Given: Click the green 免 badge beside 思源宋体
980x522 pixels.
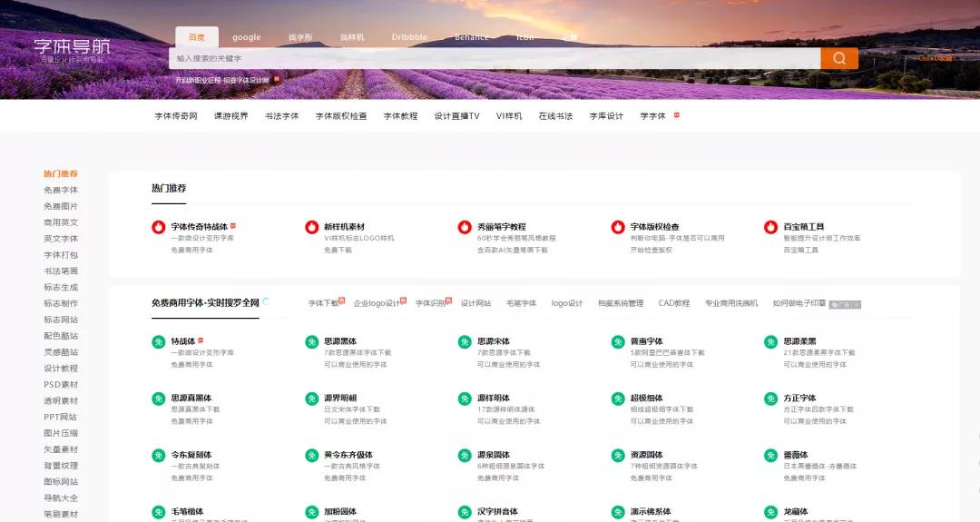Looking at the screenshot, I should (465, 341).
